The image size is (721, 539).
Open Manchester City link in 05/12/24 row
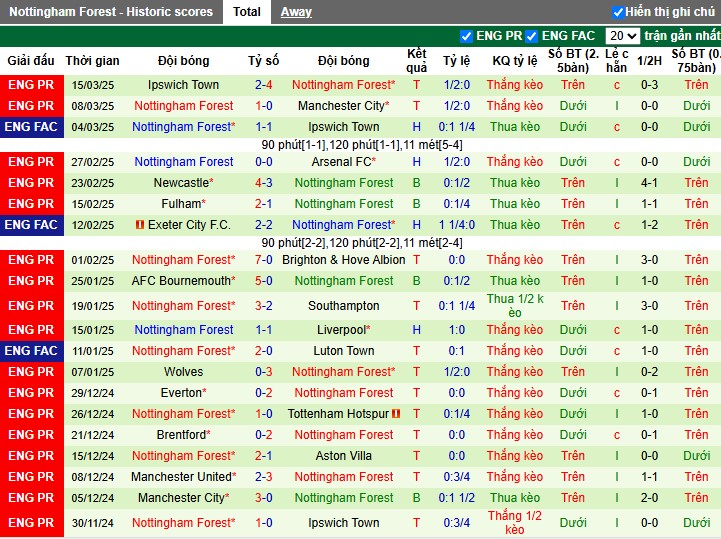tap(183, 498)
